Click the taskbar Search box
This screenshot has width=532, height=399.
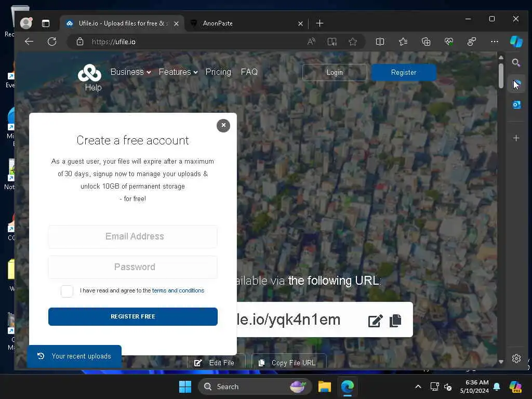pos(255,387)
